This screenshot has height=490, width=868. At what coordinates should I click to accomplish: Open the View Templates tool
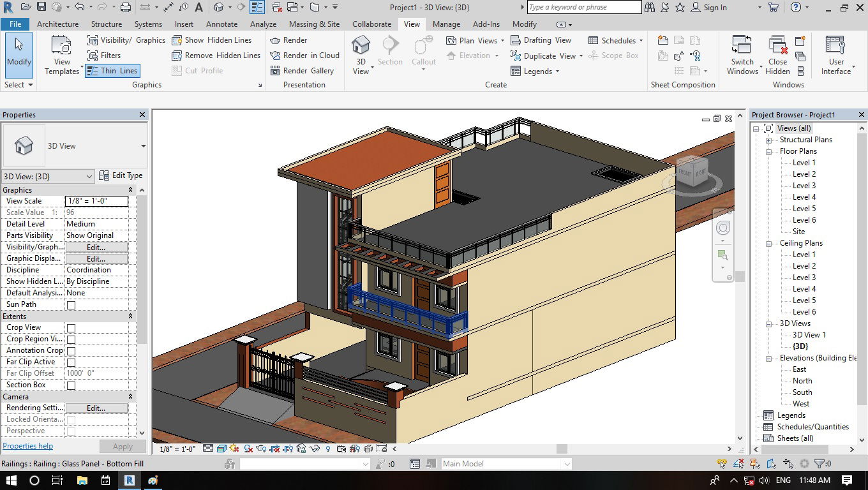(62, 56)
